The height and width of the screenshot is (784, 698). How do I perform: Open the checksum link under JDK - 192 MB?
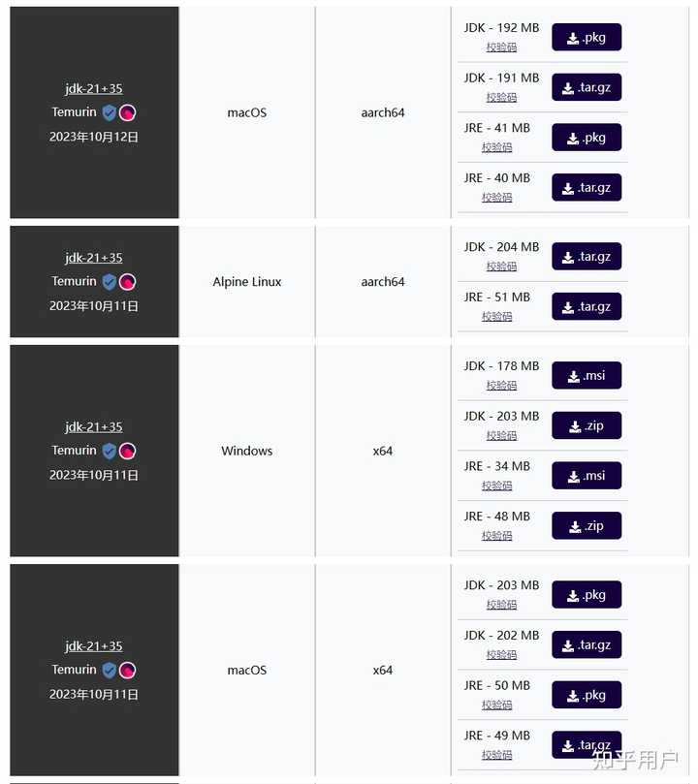coord(501,47)
